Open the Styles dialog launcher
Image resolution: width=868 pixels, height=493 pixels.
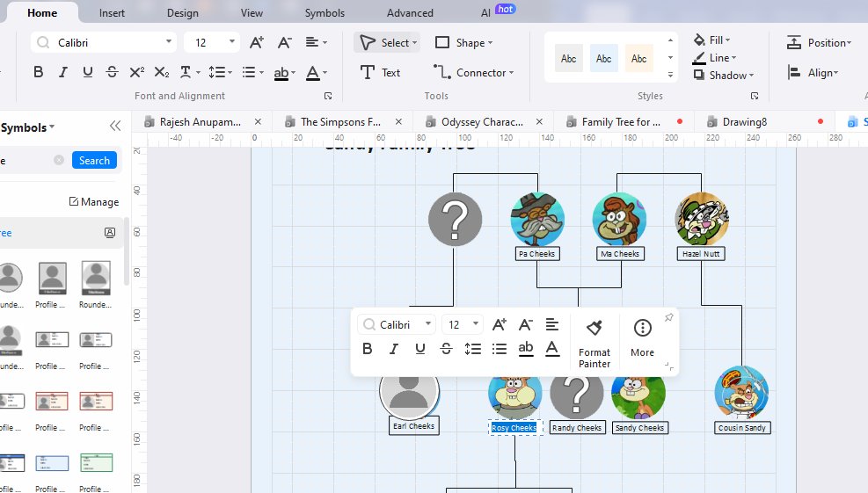pyautogui.click(x=754, y=96)
